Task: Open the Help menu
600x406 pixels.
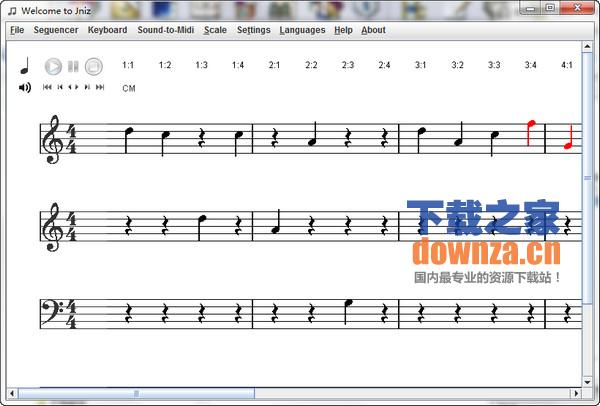Action: coord(343,30)
